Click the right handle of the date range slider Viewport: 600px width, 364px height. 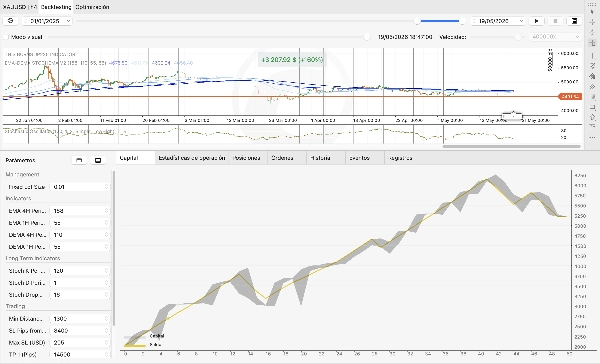[x=462, y=21]
